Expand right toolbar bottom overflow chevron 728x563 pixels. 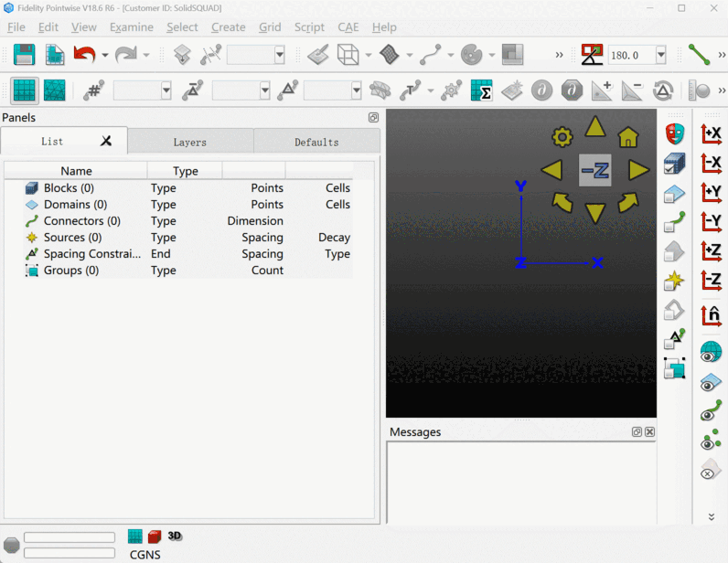pyautogui.click(x=712, y=516)
